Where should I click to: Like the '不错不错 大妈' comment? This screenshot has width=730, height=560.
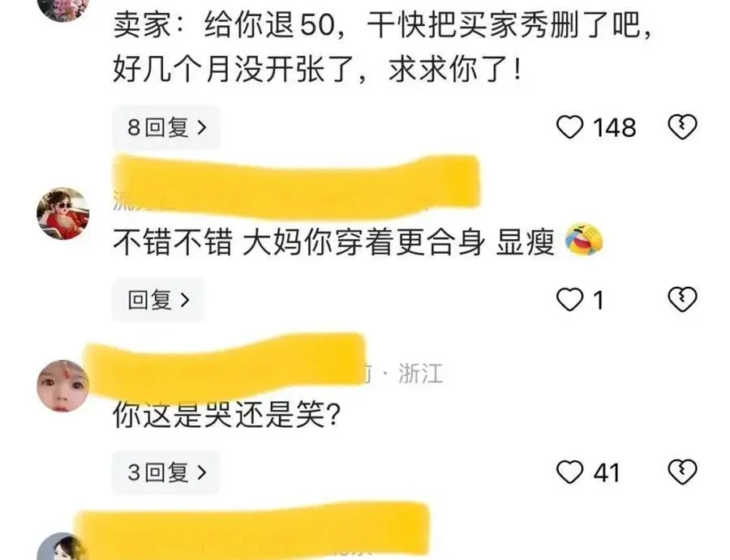pyautogui.click(x=570, y=299)
